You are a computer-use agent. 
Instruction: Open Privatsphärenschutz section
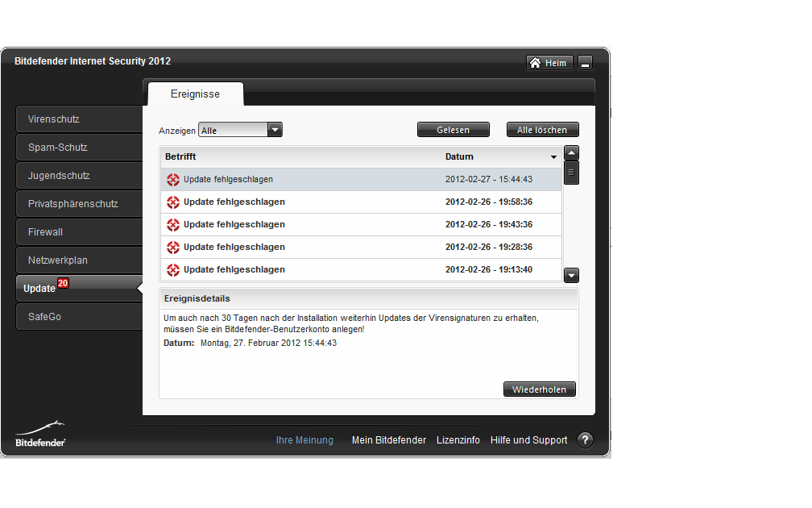pyautogui.click(x=79, y=204)
